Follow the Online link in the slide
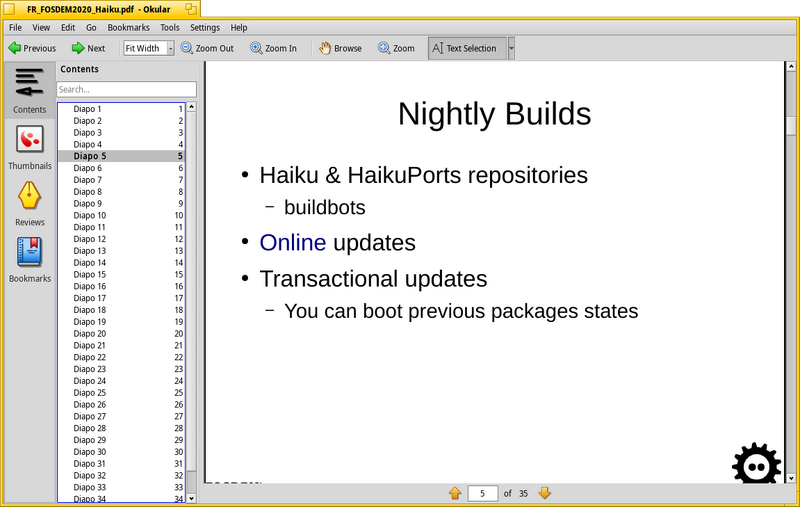 pos(292,243)
